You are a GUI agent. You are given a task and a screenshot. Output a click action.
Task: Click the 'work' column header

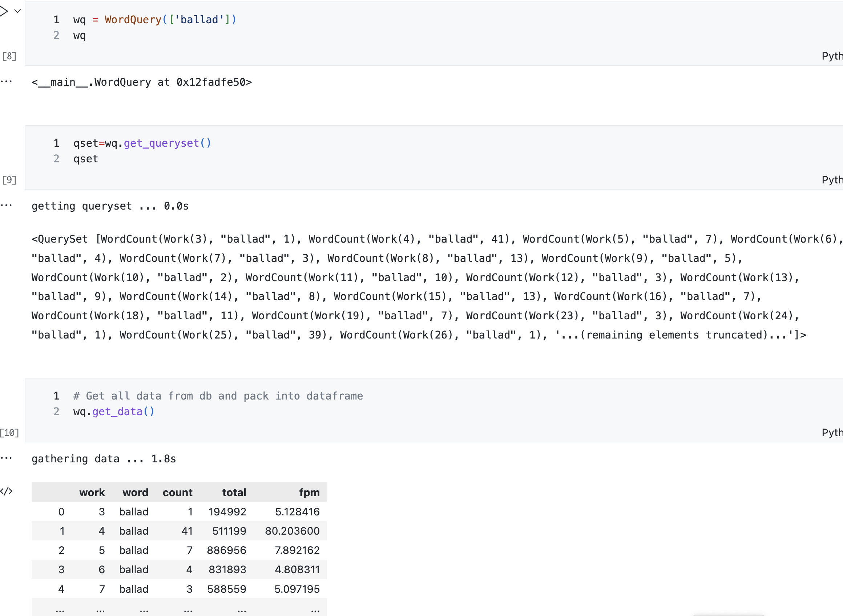(x=92, y=492)
